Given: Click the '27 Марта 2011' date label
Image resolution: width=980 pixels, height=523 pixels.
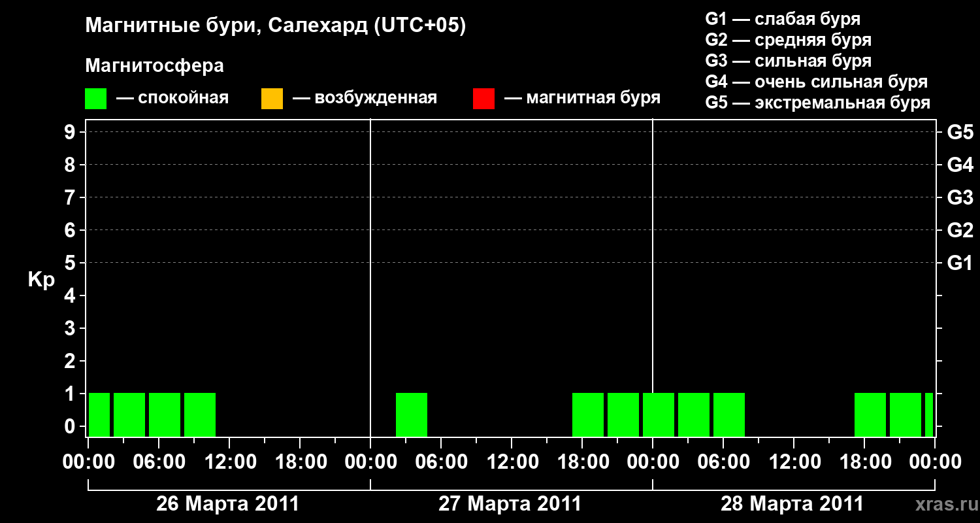Looking at the screenshot, I should tap(510, 504).
